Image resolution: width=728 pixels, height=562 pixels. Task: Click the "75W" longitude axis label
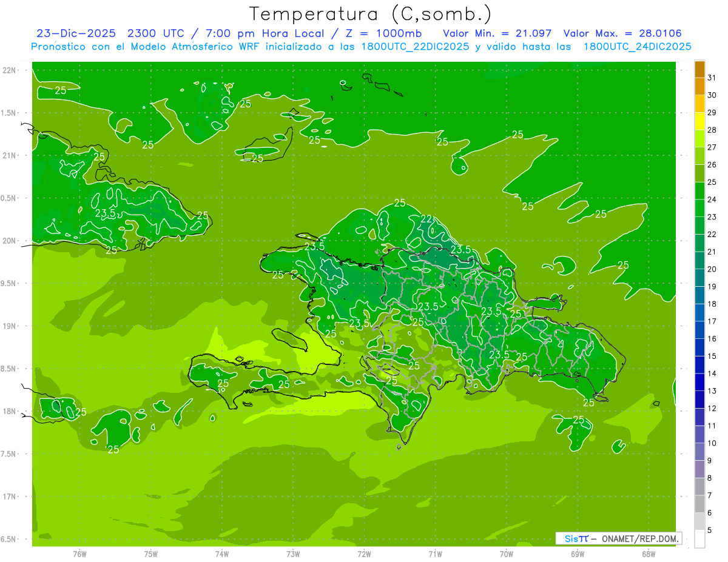point(151,554)
